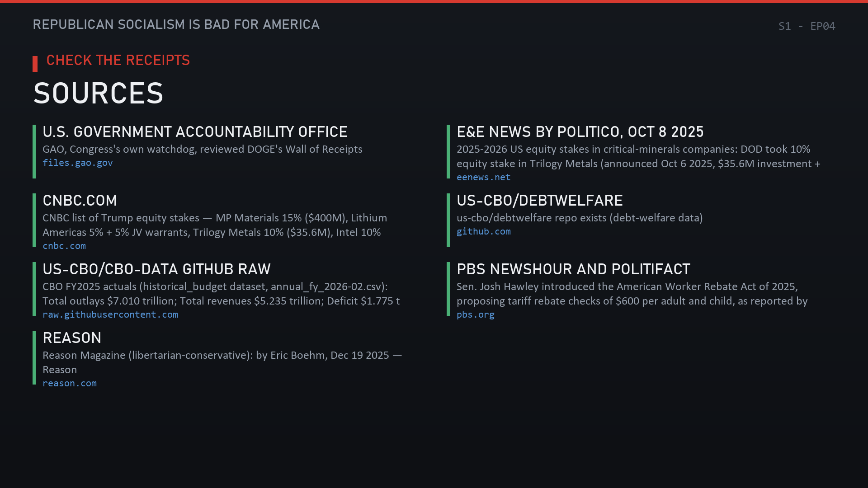Click the CHECK THE RECEIPTS label
The width and height of the screenshot is (868, 488).
click(x=118, y=61)
